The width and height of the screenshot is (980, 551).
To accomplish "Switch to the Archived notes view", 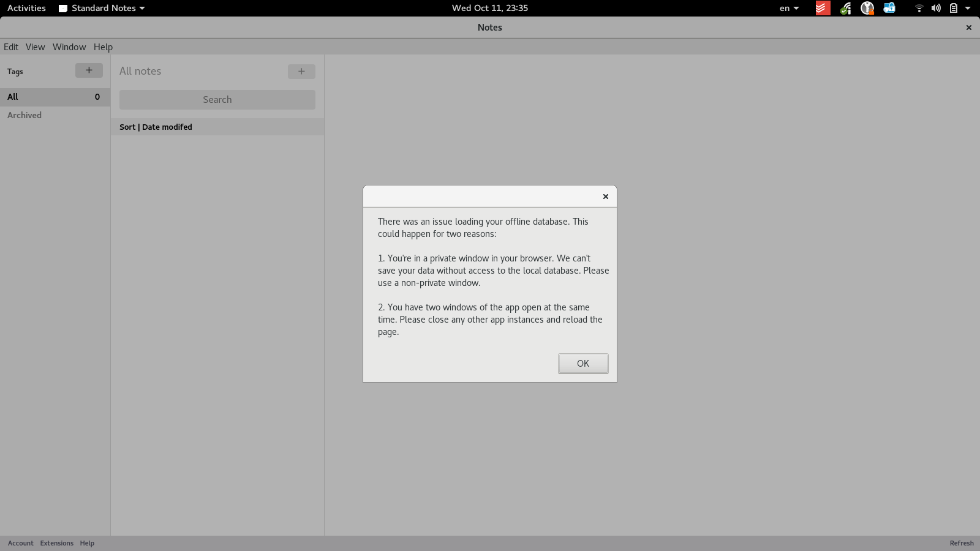I will point(24,114).
